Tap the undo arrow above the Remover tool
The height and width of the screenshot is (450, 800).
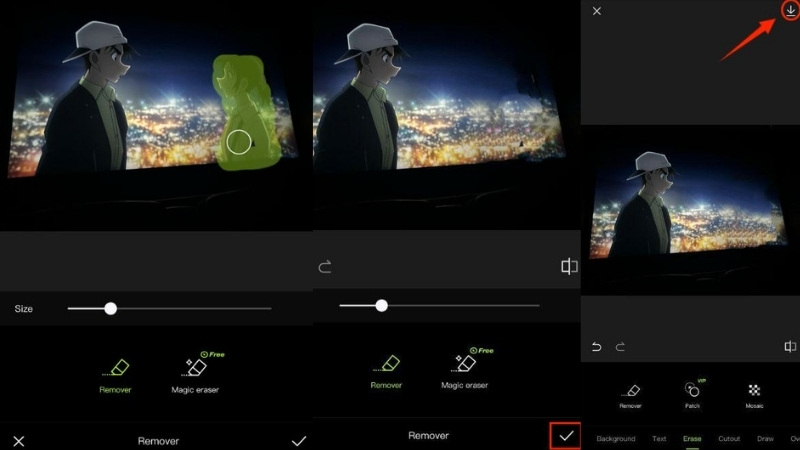point(597,347)
